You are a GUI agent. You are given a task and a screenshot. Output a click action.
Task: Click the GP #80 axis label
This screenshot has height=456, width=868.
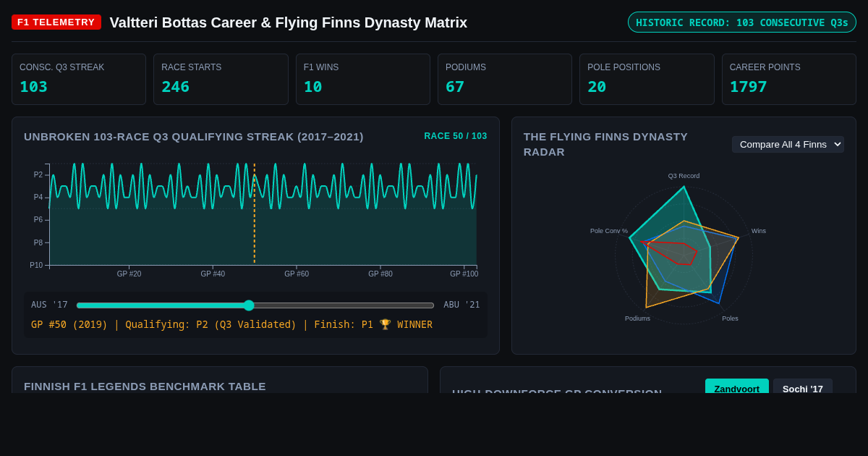pos(380,274)
